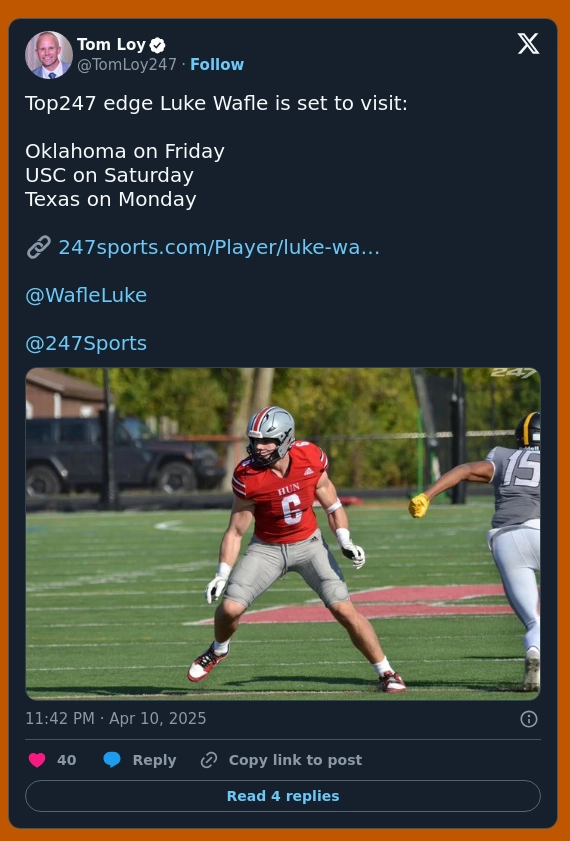Choose Copy link to post
This screenshot has width=570, height=841.
pos(295,760)
